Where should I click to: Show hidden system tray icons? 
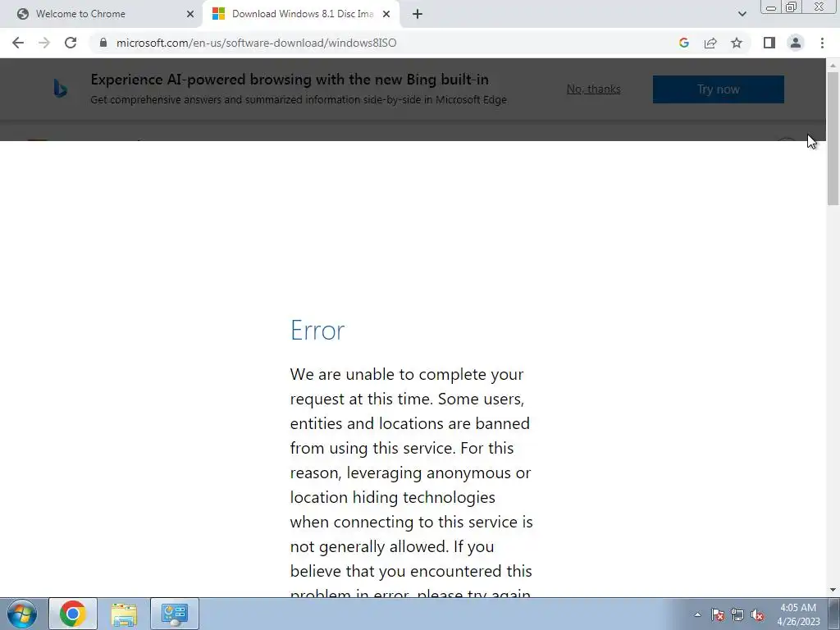coord(697,614)
